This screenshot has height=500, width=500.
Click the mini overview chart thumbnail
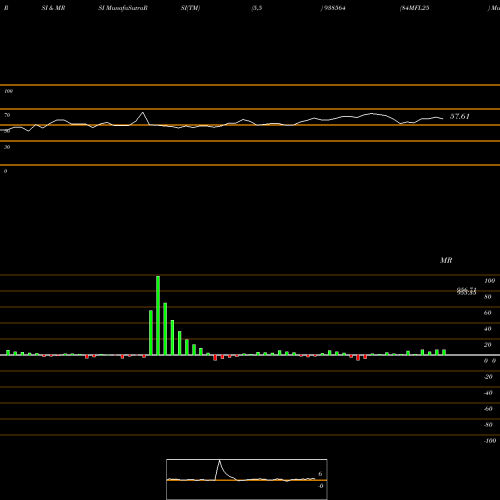247,479
